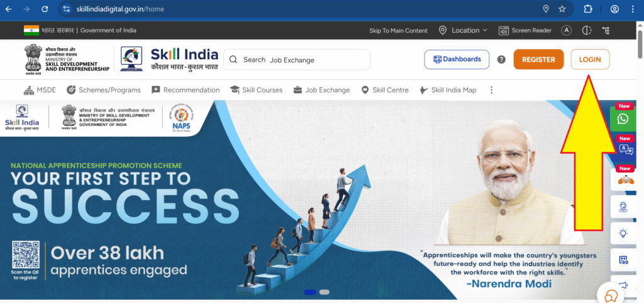The width and height of the screenshot is (644, 303).
Task: Open the Skill Courses menu item
Action: tap(257, 90)
